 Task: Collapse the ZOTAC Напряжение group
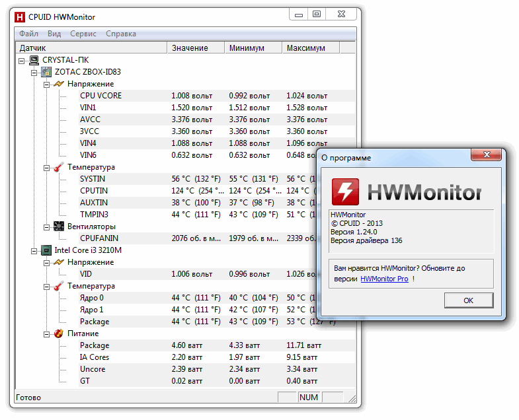pos(47,85)
